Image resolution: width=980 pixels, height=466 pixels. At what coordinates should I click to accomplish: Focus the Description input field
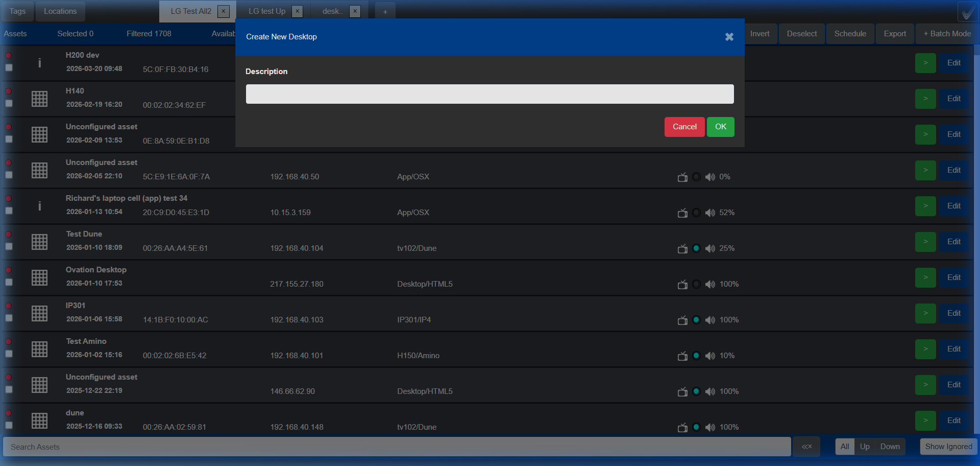pyautogui.click(x=489, y=94)
